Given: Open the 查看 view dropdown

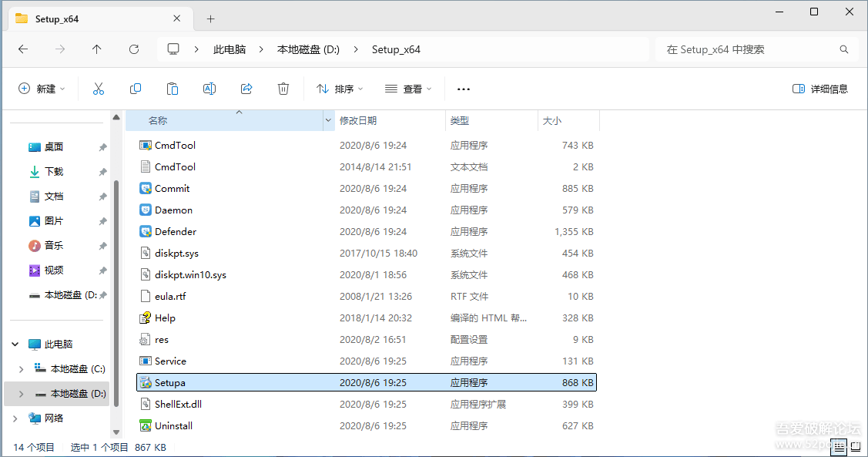Looking at the screenshot, I should (x=408, y=89).
